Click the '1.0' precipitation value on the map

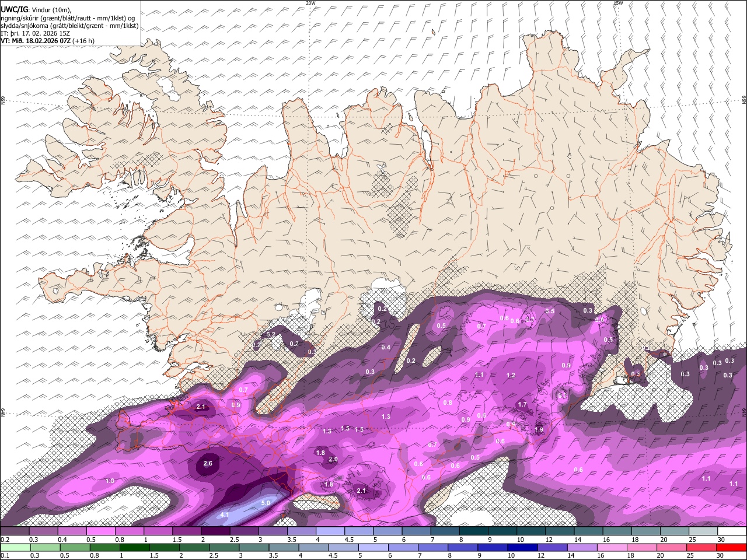tap(110, 481)
